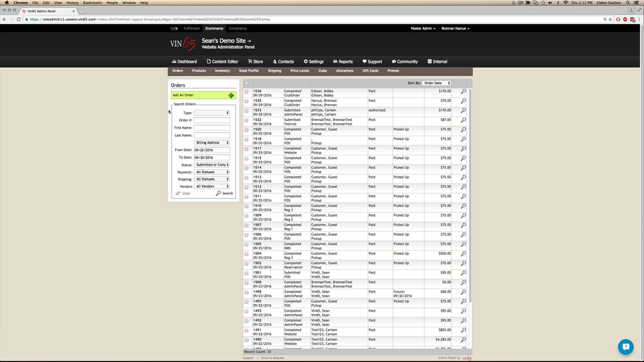Open the Shipping statuses dropdown
Screen dimensions: 644x362
point(212,179)
